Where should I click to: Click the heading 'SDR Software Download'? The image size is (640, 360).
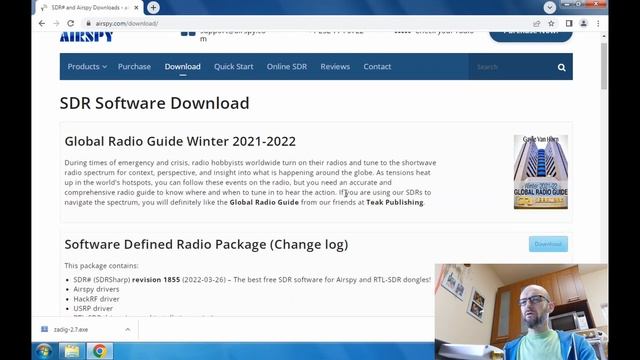154,103
